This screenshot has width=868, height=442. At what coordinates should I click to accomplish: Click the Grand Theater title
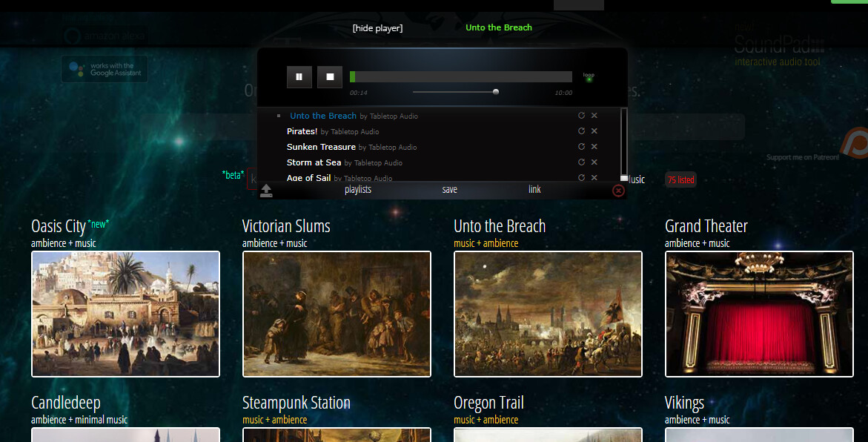click(x=706, y=226)
